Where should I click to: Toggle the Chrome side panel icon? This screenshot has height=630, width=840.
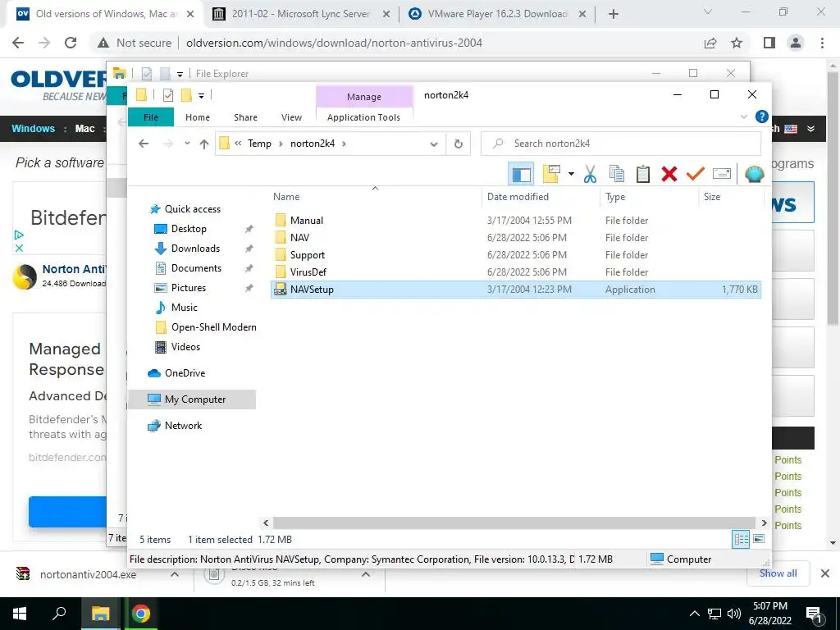(x=769, y=43)
